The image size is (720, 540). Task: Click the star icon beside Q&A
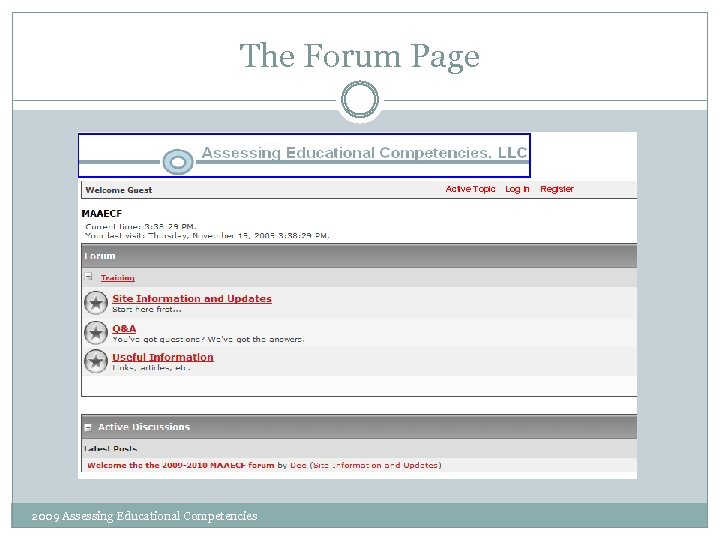tap(96, 333)
